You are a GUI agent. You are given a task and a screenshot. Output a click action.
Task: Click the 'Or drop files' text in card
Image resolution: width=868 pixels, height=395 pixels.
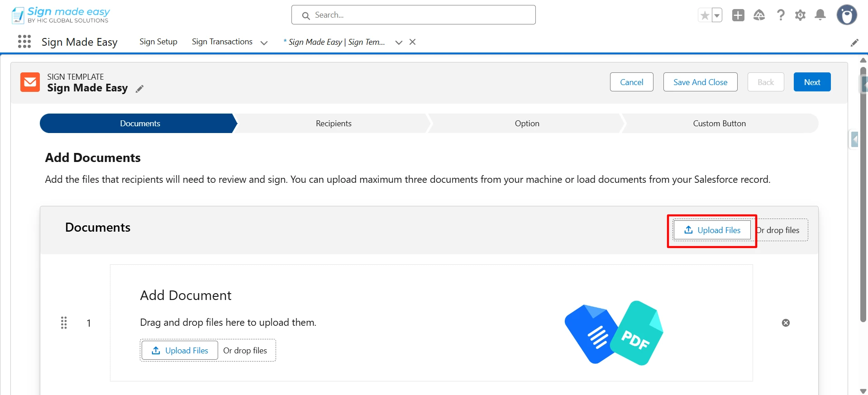click(x=245, y=350)
